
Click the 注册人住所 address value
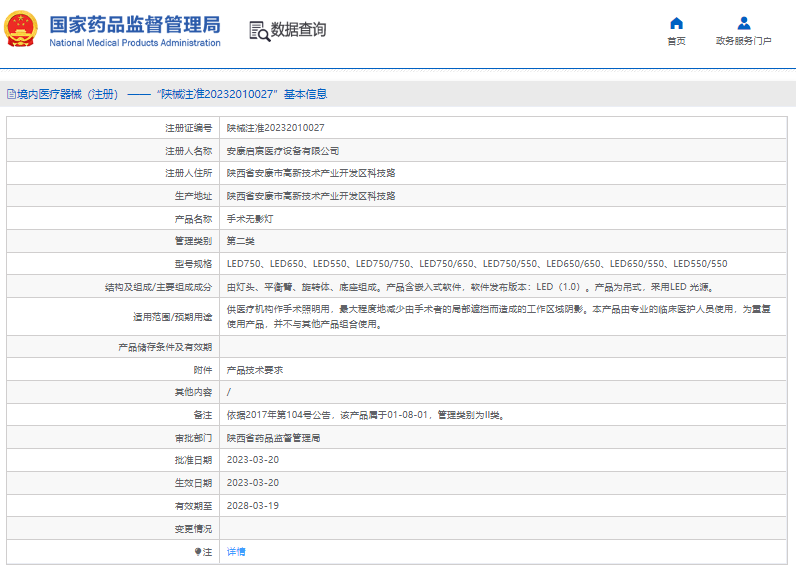tap(311, 173)
